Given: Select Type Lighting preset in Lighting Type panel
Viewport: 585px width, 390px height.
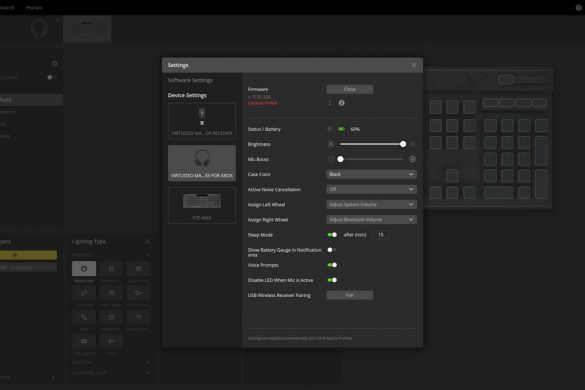Looking at the screenshot, I should tap(84, 341).
